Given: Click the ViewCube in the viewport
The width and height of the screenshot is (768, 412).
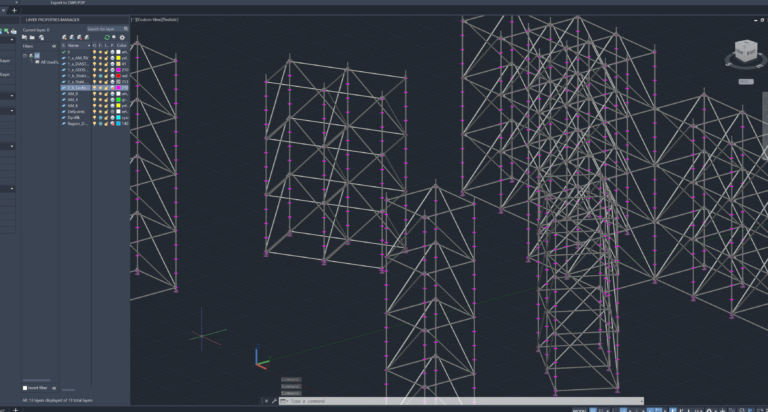Looking at the screenshot, I should point(745,51).
